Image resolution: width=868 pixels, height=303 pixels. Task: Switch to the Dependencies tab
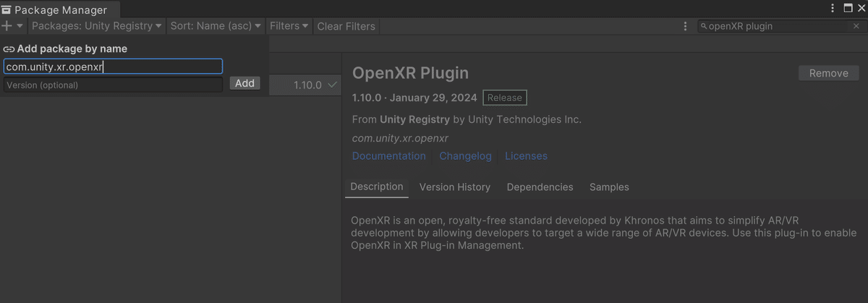(540, 187)
